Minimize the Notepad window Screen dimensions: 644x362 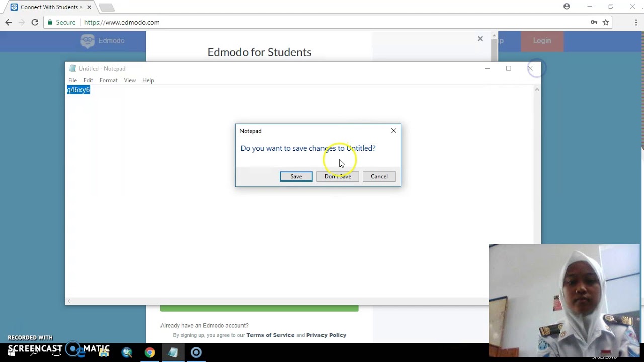tap(487, 68)
